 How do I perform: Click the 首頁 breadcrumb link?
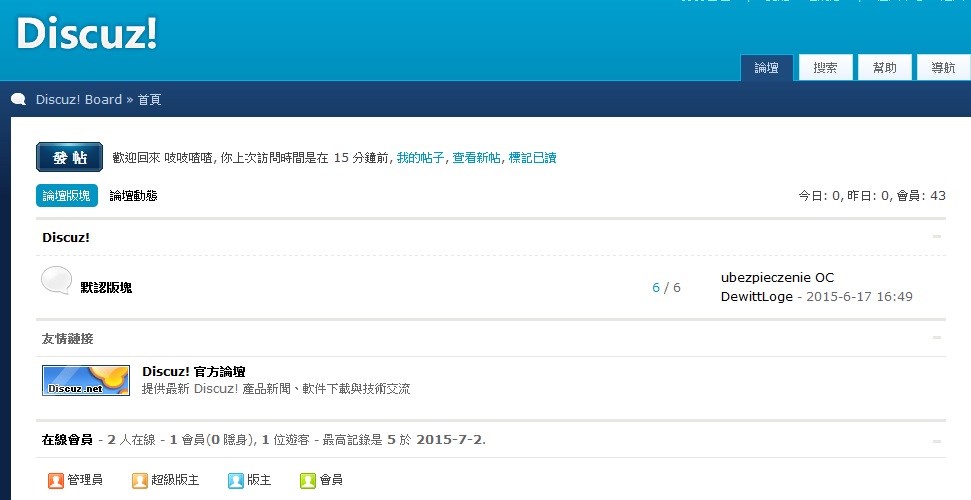(x=149, y=99)
